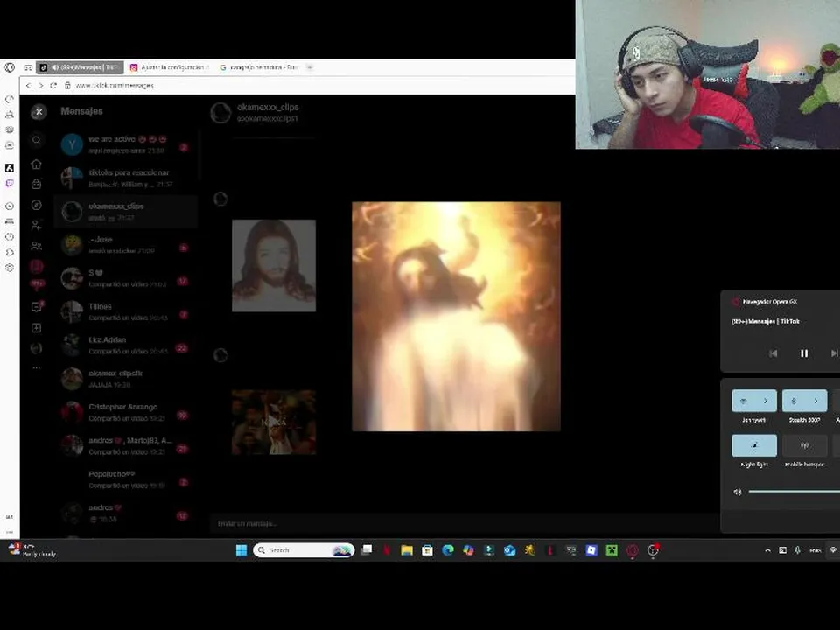Open the activity inbox icon with badge
This screenshot has height=630, width=840.
(x=37, y=306)
